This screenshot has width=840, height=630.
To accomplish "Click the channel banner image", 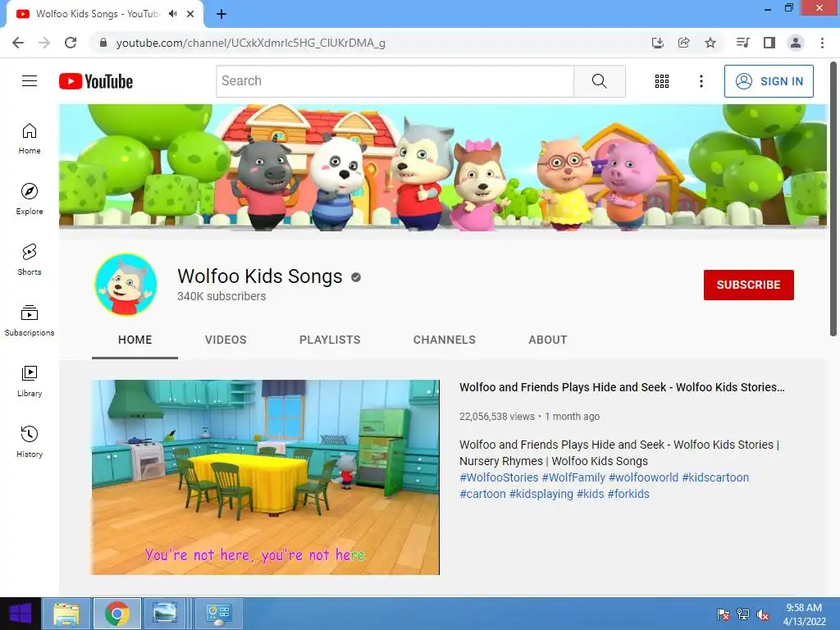I will [442, 167].
